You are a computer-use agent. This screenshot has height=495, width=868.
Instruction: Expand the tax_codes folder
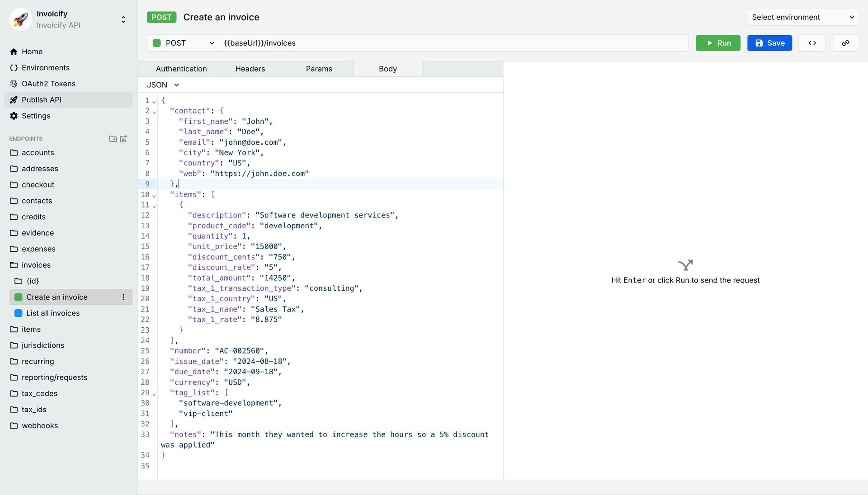coord(69,394)
